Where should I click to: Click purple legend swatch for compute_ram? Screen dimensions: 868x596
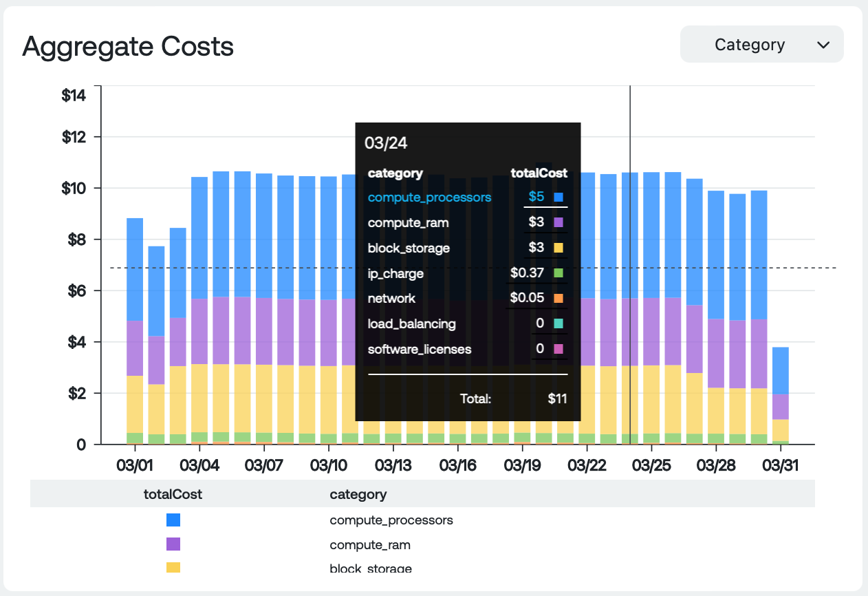coord(173,544)
